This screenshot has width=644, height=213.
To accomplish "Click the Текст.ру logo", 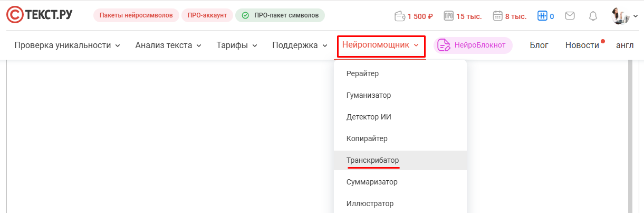I will pyautogui.click(x=40, y=15).
